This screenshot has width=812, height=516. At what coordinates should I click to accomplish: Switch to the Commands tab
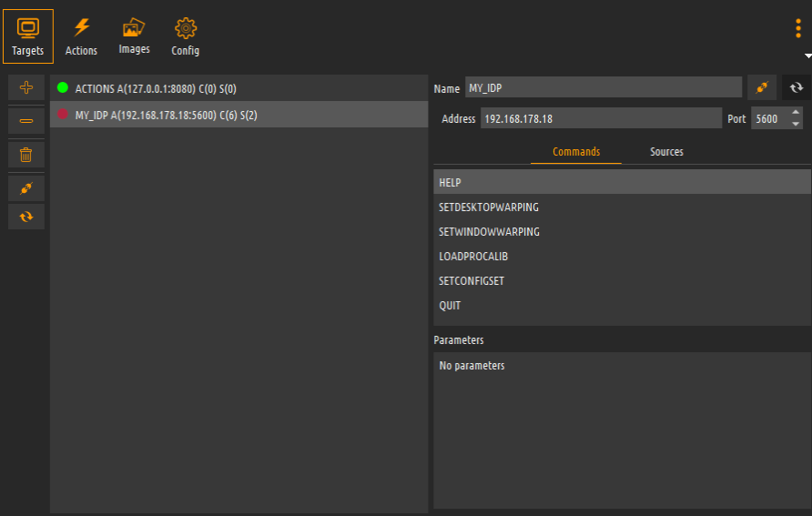(x=576, y=152)
